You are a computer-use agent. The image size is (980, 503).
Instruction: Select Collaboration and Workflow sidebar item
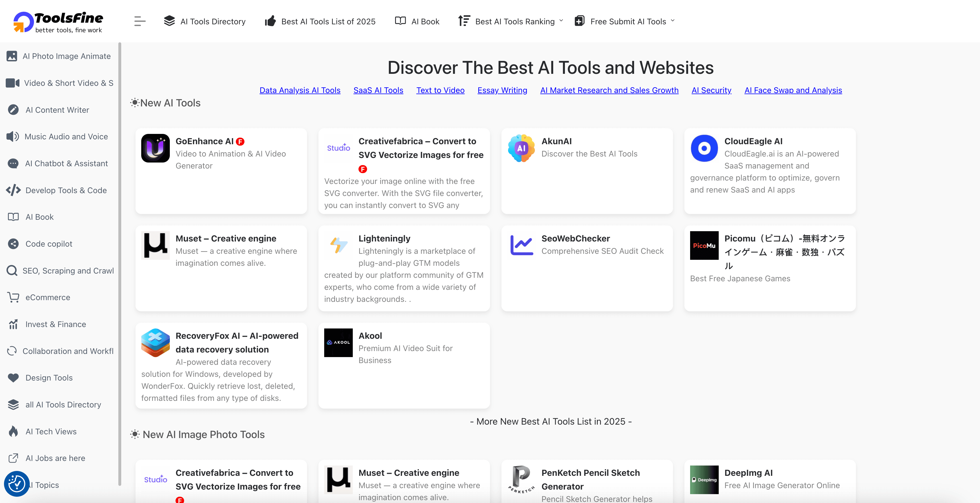[x=68, y=351]
